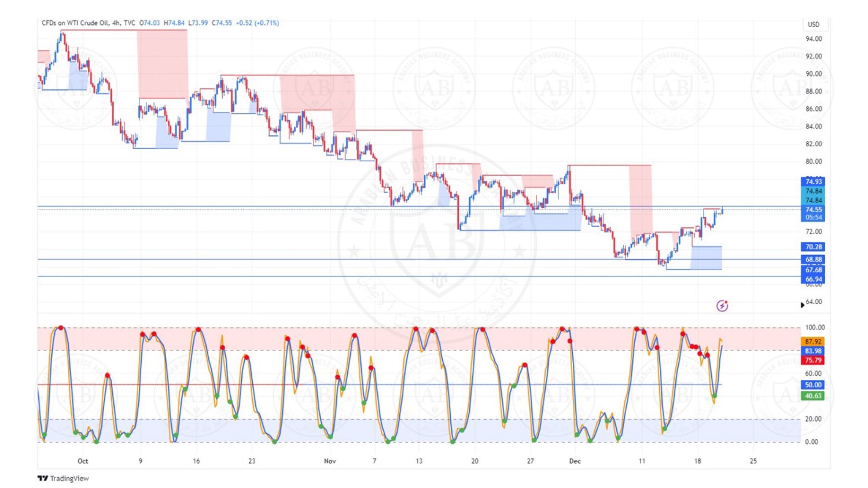Click the 25 date label on time axis
Viewport: 868px width, 488px height.
(753, 461)
